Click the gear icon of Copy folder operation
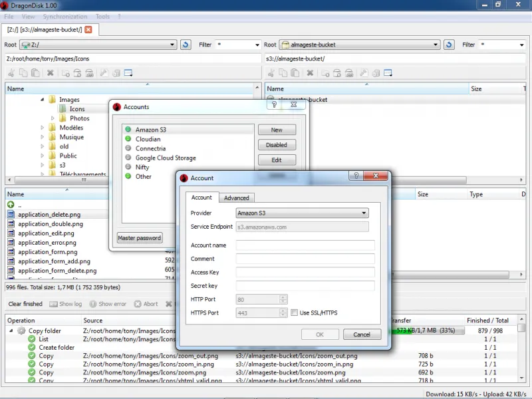This screenshot has width=532, height=399. [21, 331]
